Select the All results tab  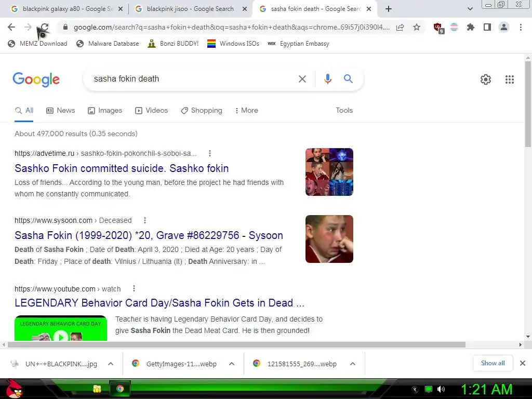pos(24,110)
